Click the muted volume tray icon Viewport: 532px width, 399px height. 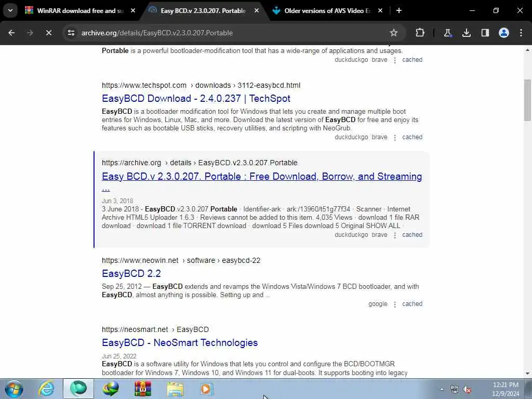(x=468, y=389)
